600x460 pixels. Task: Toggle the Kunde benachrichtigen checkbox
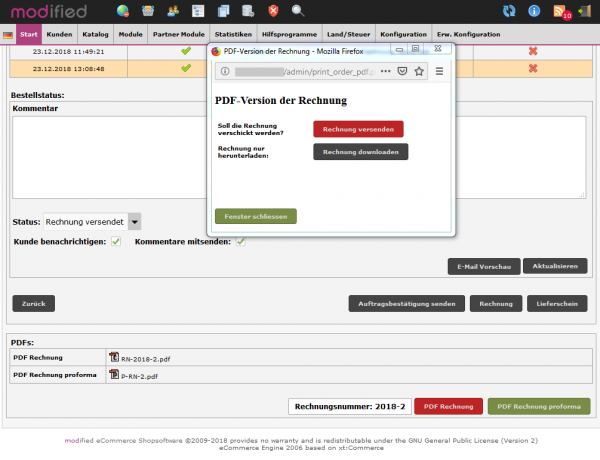(116, 241)
